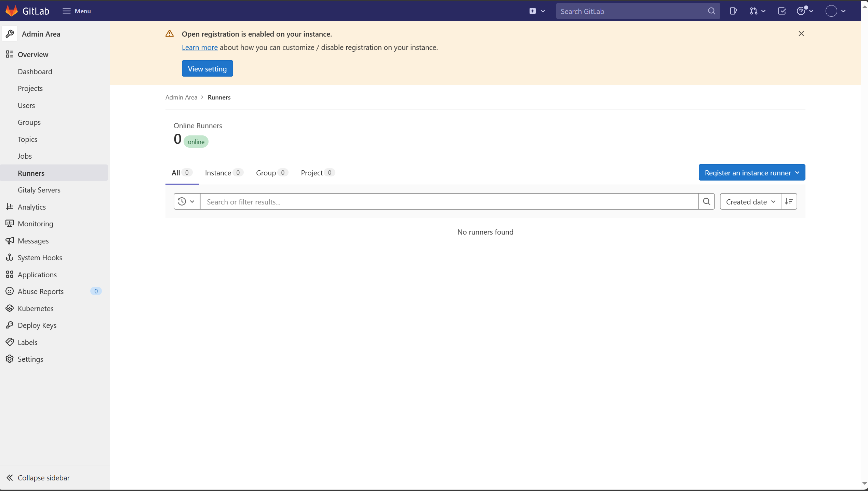This screenshot has width=868, height=491.
Task: Open Groups in sidebar
Action: tap(29, 122)
